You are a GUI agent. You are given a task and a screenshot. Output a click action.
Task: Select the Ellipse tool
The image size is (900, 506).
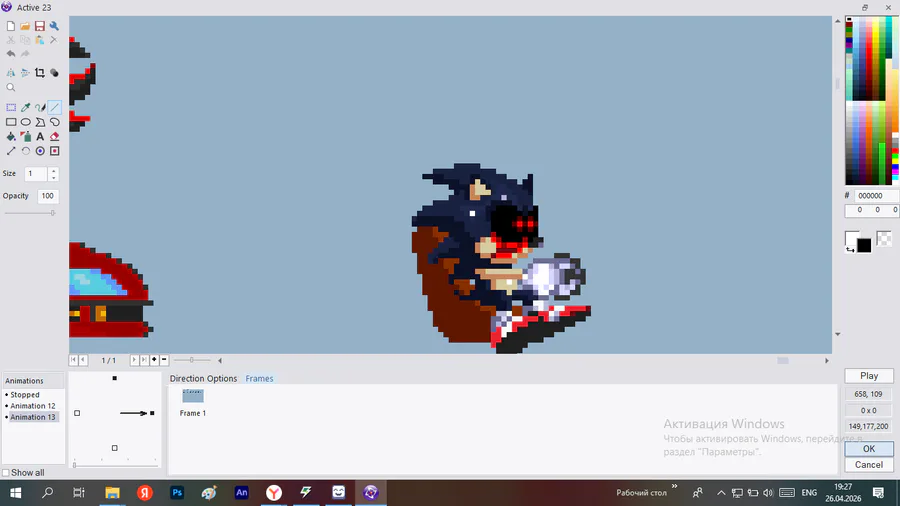25,122
